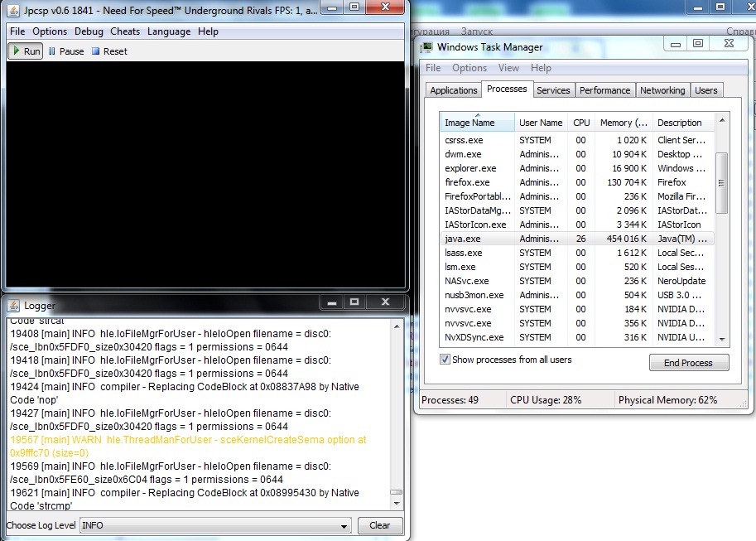Toggle Show processes from all users
756x541 pixels.
pyautogui.click(x=445, y=360)
